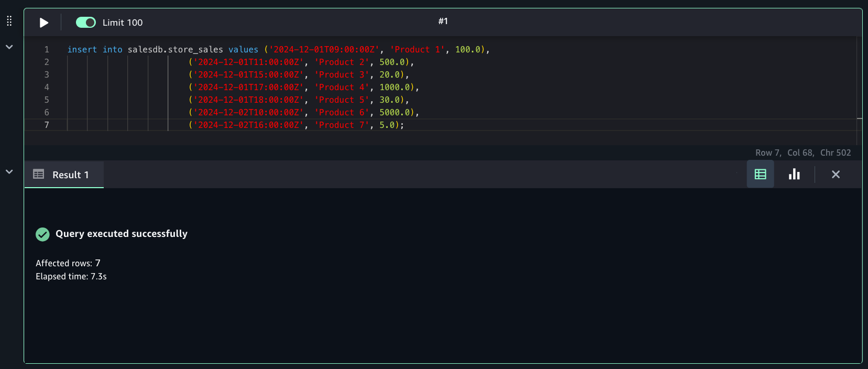The width and height of the screenshot is (868, 369).
Task: Run the query with the play button
Action: (44, 23)
